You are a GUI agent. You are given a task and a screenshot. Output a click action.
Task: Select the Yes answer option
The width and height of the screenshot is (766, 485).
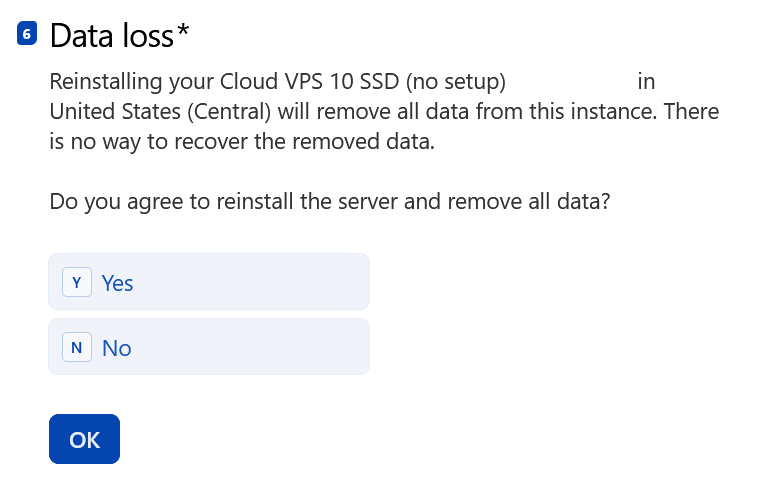point(209,282)
